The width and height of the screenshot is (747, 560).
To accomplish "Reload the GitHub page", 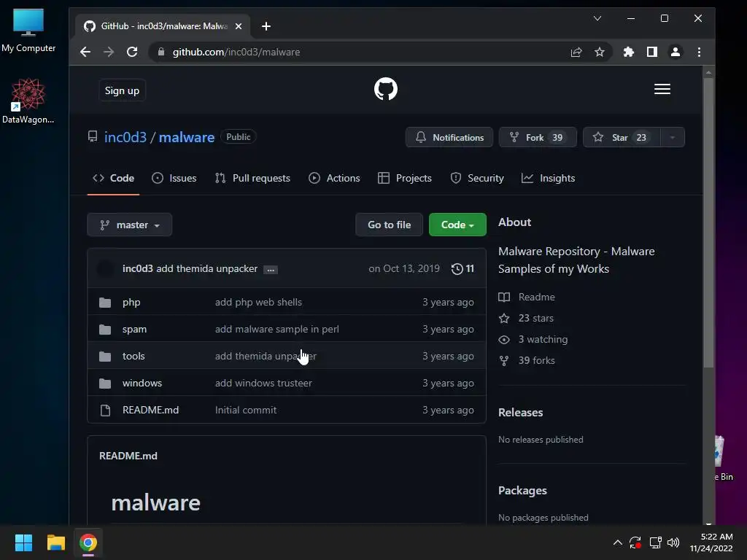I will (x=132, y=52).
